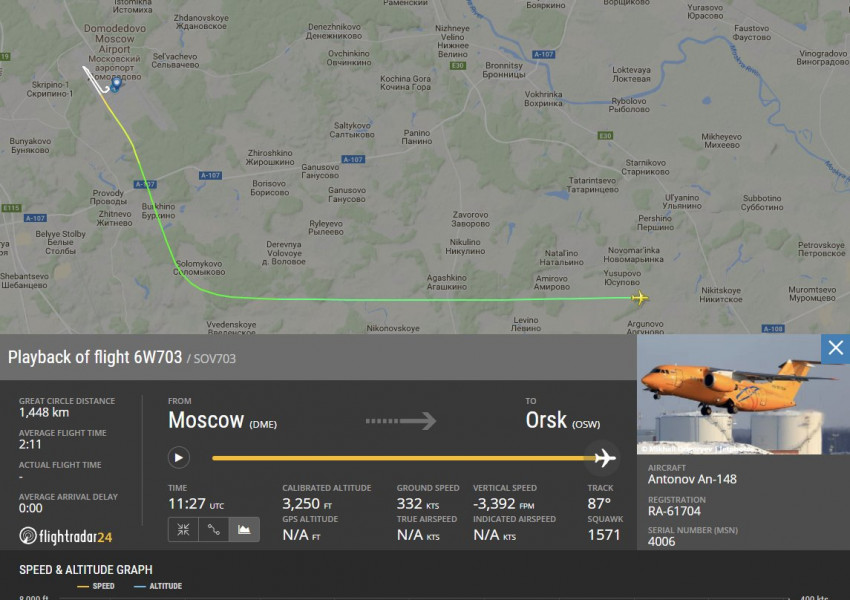Screen dimensions: 850x600
Task: Click the Bronnitsy town label on map
Action: pos(504,69)
